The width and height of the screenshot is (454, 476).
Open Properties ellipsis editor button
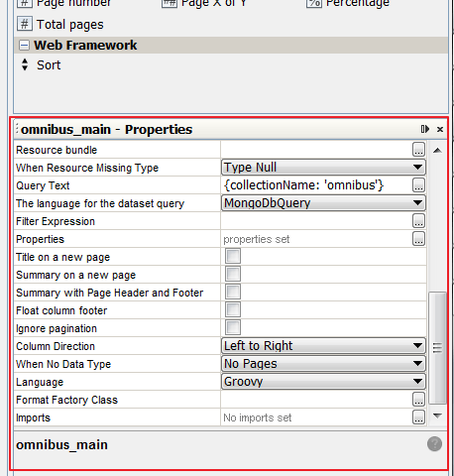pyautogui.click(x=418, y=239)
